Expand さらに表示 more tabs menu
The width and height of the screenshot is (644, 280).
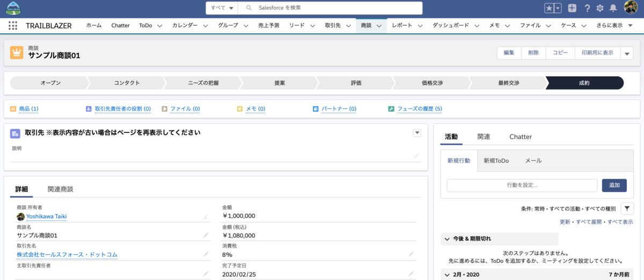tap(614, 25)
